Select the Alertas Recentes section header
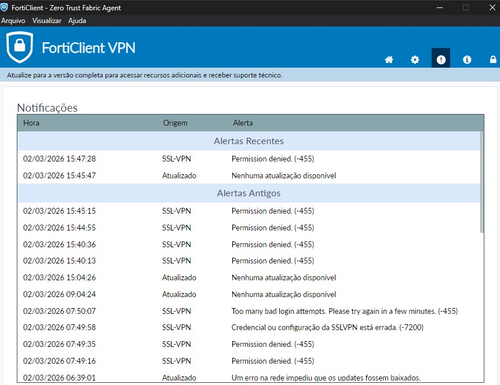The image size is (500, 385). pyautogui.click(x=249, y=141)
